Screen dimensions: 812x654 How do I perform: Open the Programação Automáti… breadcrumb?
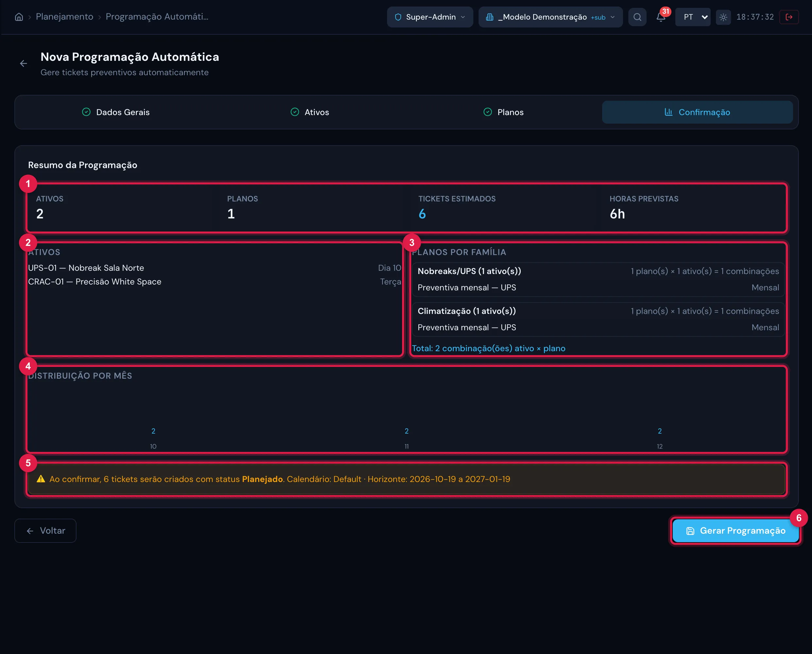pos(157,17)
